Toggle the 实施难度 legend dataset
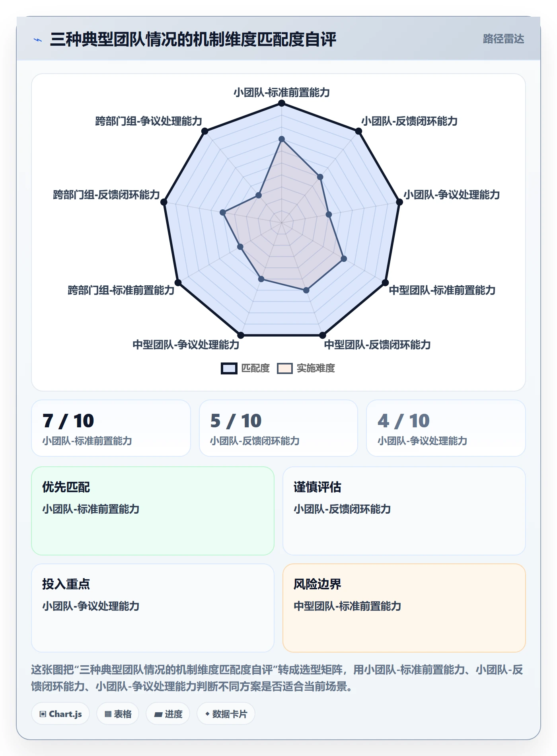 [x=306, y=368]
